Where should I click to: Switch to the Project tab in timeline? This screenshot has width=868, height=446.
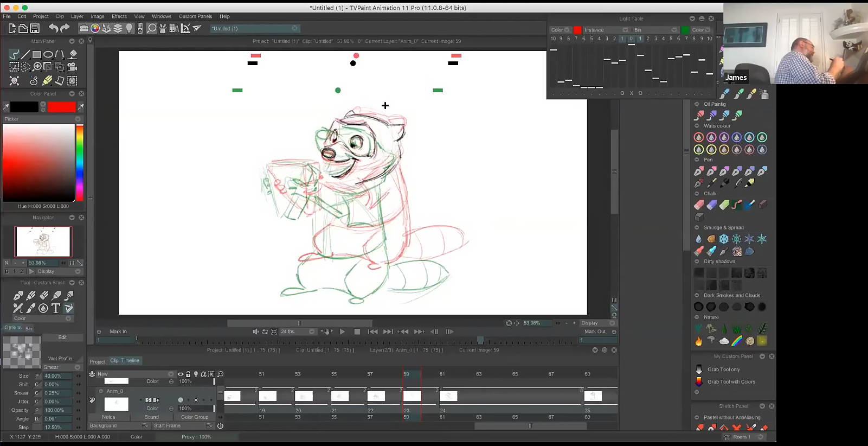point(98,361)
